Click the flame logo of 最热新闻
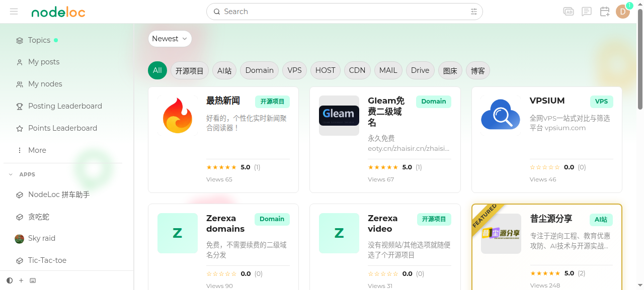 click(x=178, y=116)
